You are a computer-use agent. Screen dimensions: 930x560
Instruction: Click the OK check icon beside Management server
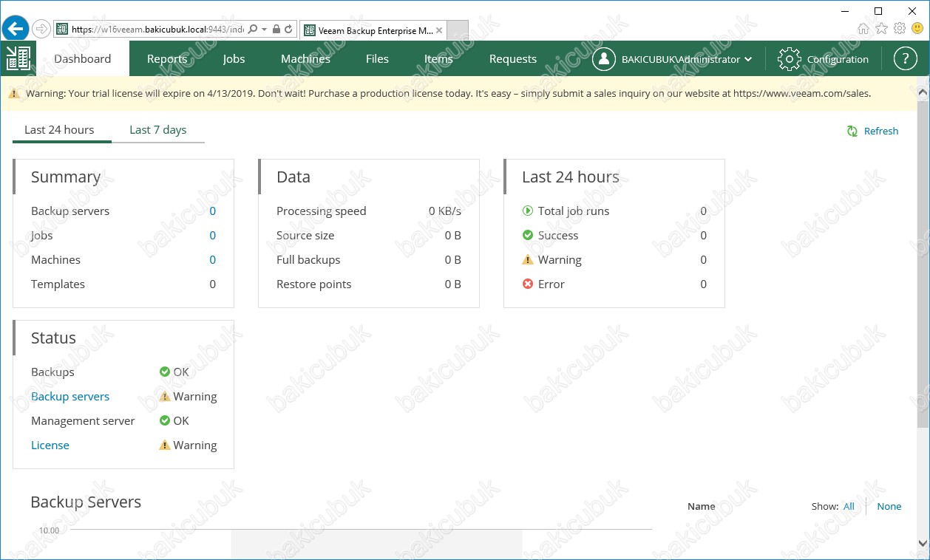click(165, 420)
